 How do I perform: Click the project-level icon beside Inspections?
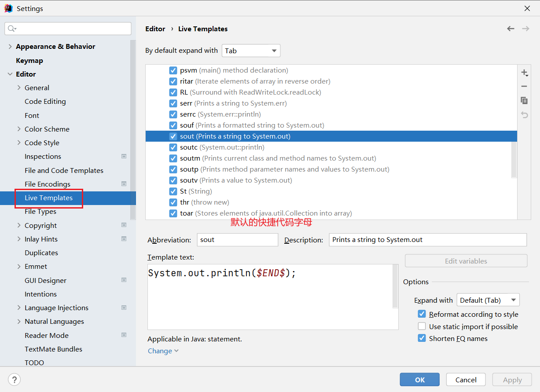tap(124, 156)
